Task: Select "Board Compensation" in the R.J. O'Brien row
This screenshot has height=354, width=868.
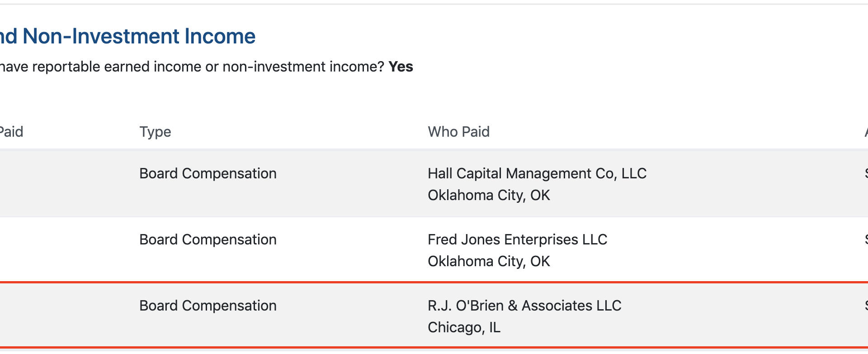Action: (208, 306)
